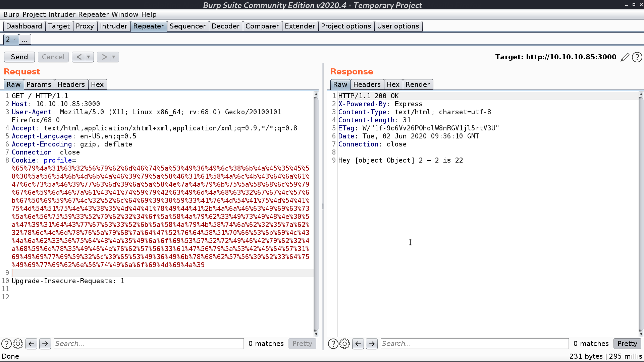Open the Intruder tab
The height and width of the screenshot is (362, 644).
tap(114, 26)
